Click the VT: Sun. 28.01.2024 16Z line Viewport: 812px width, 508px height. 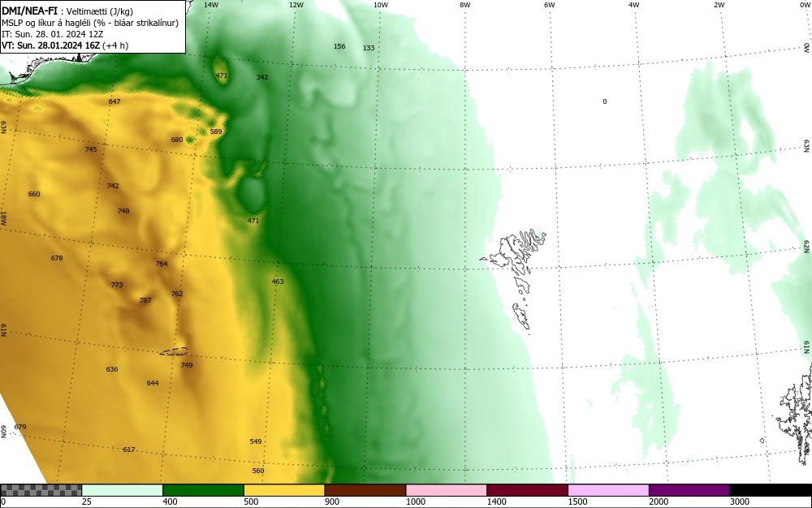tap(65, 45)
